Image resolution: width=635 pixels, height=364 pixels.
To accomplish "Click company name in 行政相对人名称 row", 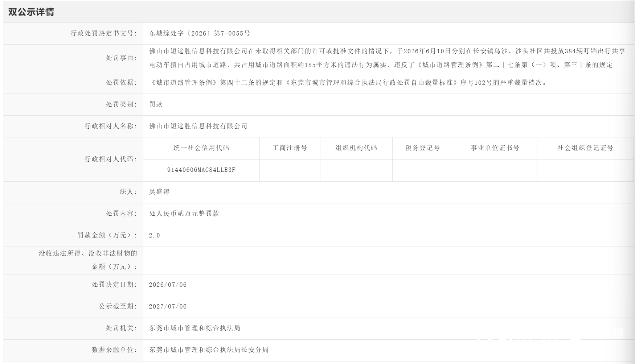I will 198,126.
